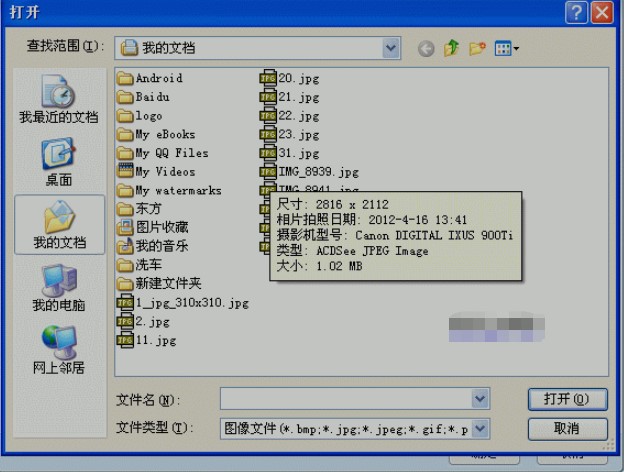Viewport: 624px width, 472px height.
Task: Select the 20.jpg file icon
Action: [x=268, y=78]
